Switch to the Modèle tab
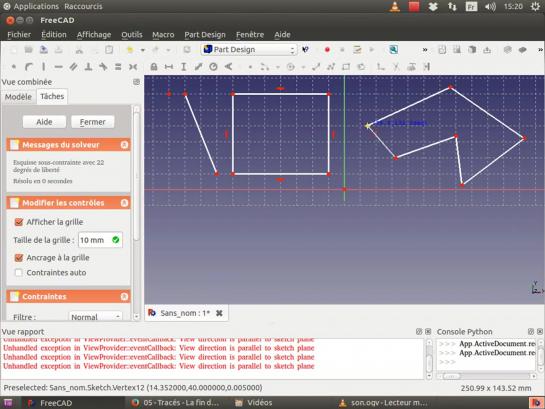Screen dimensions: 545x409 pyautogui.click(x=18, y=97)
